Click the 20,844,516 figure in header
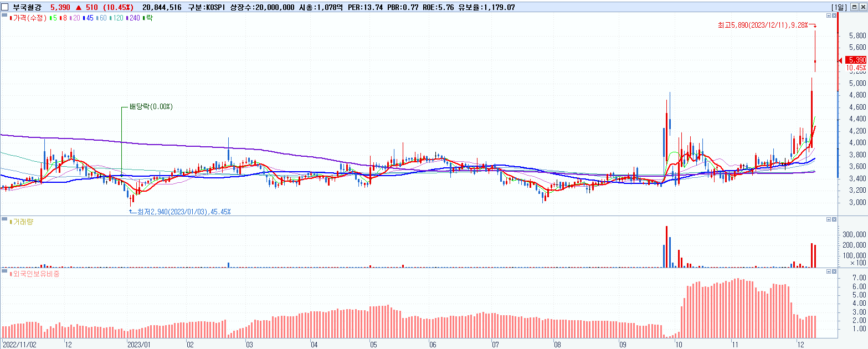This screenshot has height=349, width=868. [x=162, y=7]
